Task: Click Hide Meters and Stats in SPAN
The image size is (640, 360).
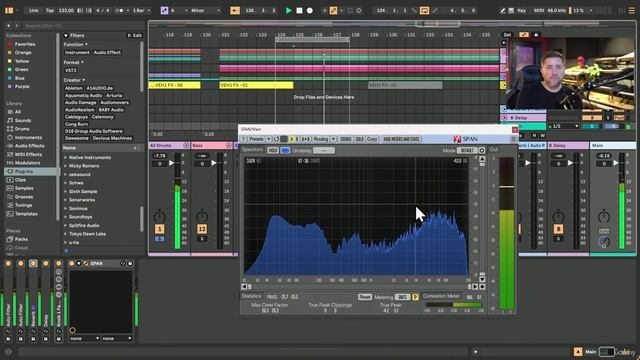Action: (x=401, y=139)
